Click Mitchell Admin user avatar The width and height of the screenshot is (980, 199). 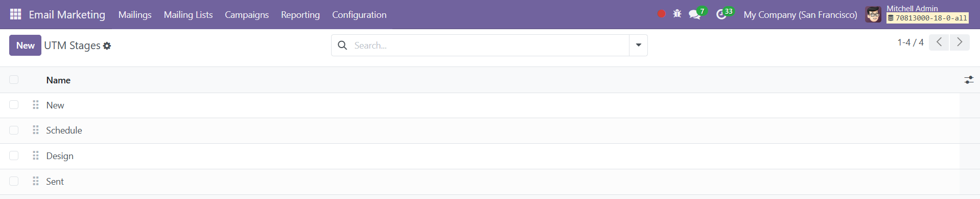[873, 14]
